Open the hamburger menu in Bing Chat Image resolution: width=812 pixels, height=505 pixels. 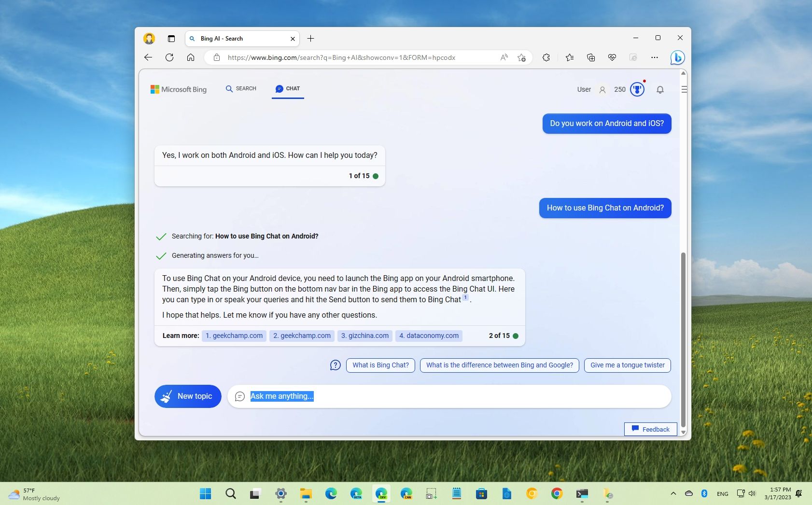tap(684, 89)
